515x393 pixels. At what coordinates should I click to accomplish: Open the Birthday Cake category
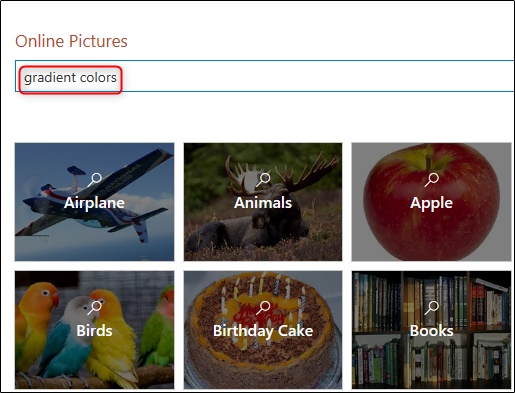pos(263,330)
